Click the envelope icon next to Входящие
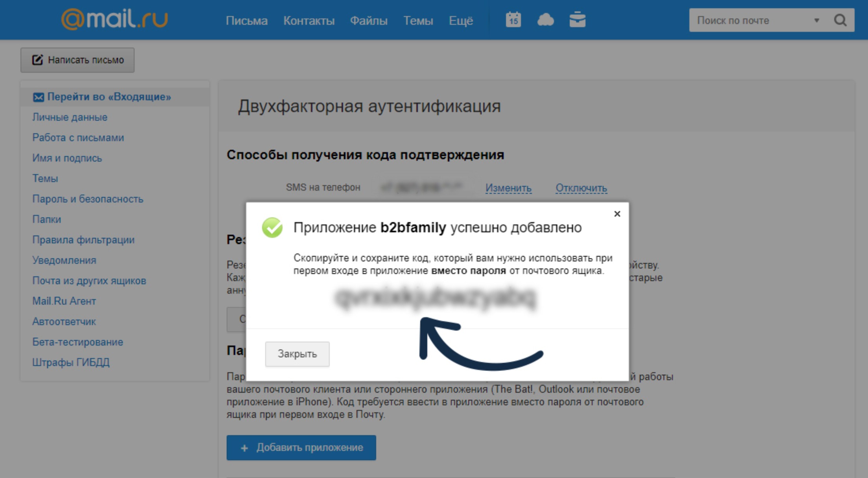Viewport: 868px width, 478px height. 38,97
